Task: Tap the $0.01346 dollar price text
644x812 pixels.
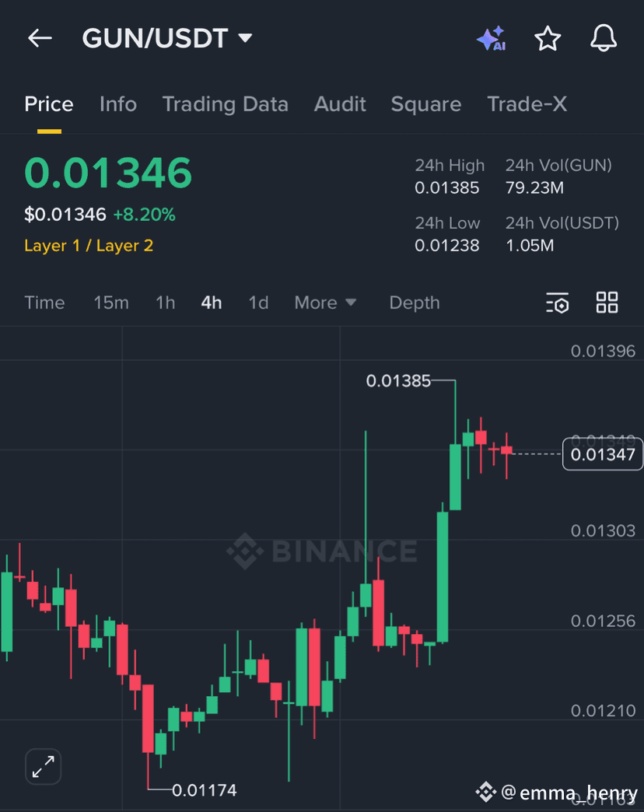Action: pyautogui.click(x=65, y=215)
